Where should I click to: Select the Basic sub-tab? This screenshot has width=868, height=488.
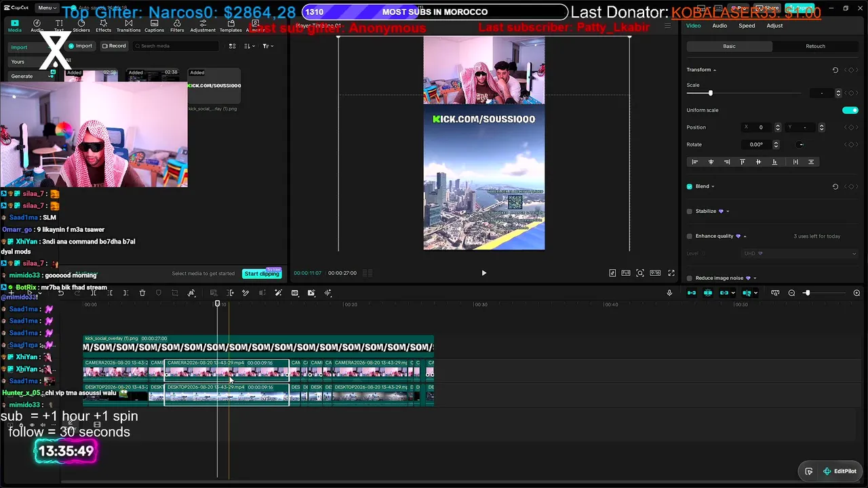click(x=729, y=46)
